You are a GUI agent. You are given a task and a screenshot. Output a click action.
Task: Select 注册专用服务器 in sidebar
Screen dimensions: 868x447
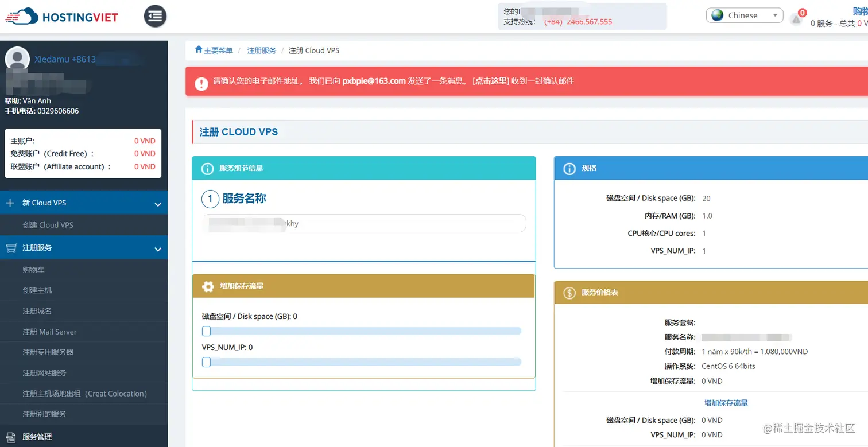point(48,352)
